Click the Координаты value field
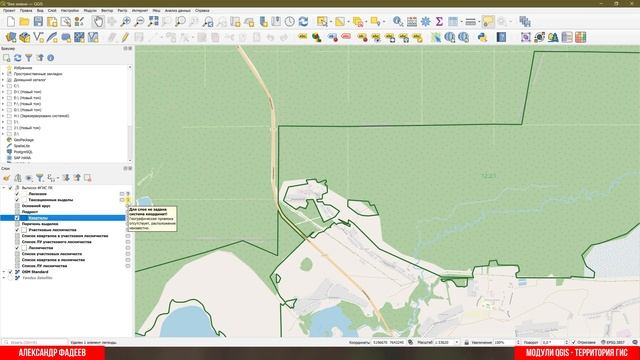640x360 pixels. tap(389, 342)
